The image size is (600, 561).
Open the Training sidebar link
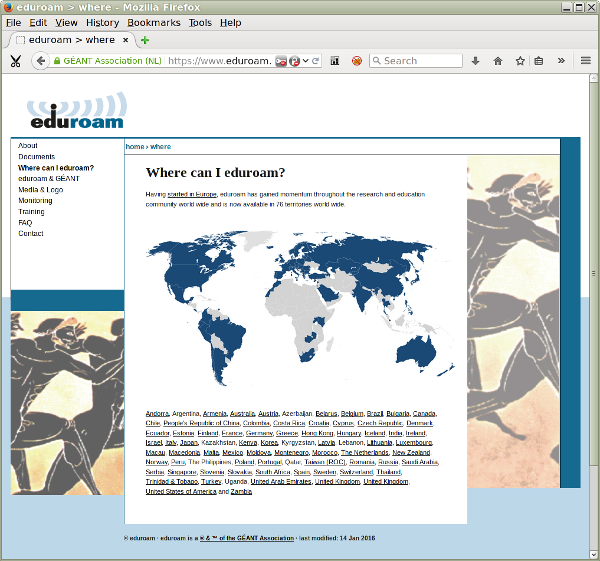pos(31,212)
